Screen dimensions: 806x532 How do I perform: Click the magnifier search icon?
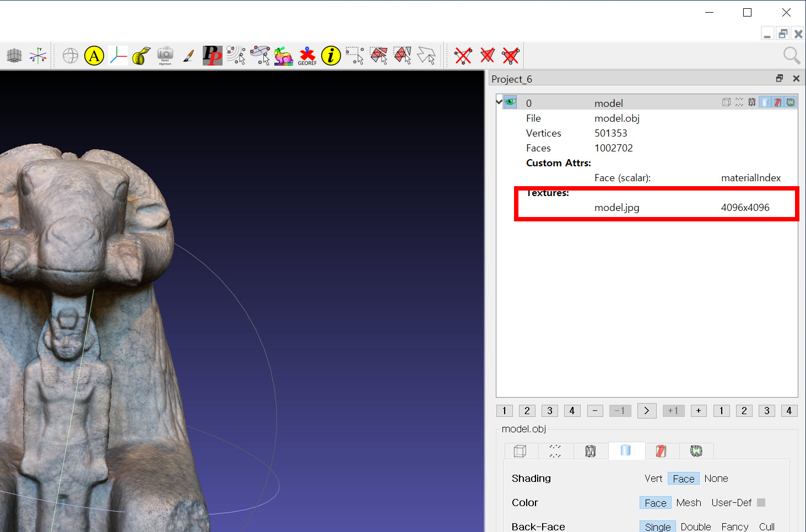click(792, 56)
